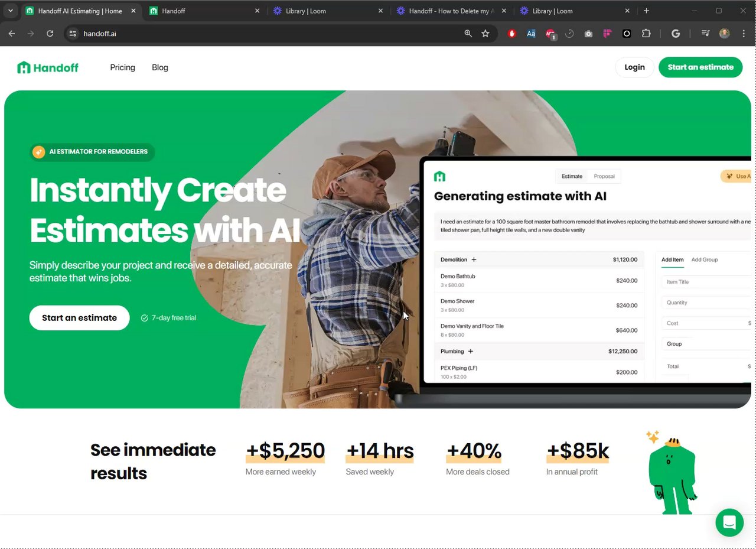Click the Group field in mockup

click(x=706, y=344)
